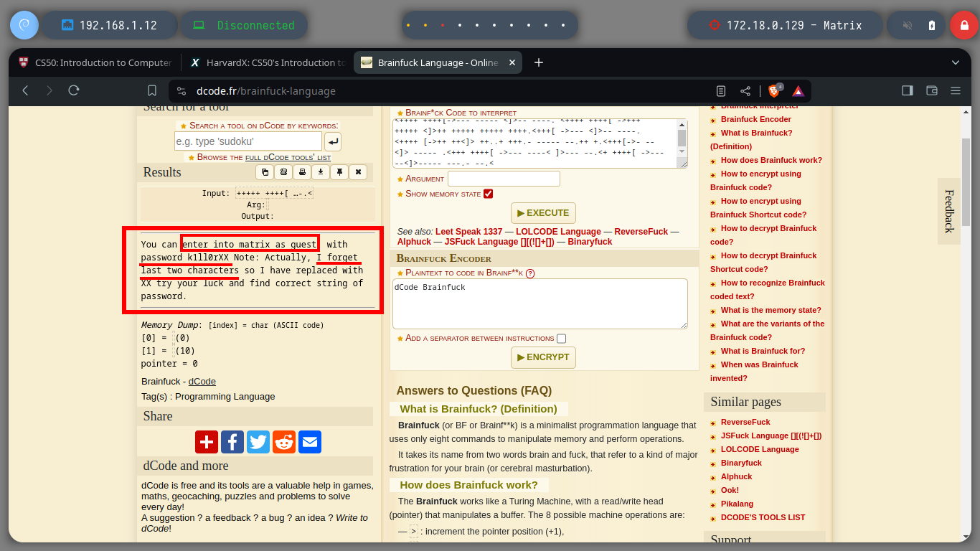Switch to the HarvardX CS50 tab
The width and height of the screenshot is (980, 551).
267,62
